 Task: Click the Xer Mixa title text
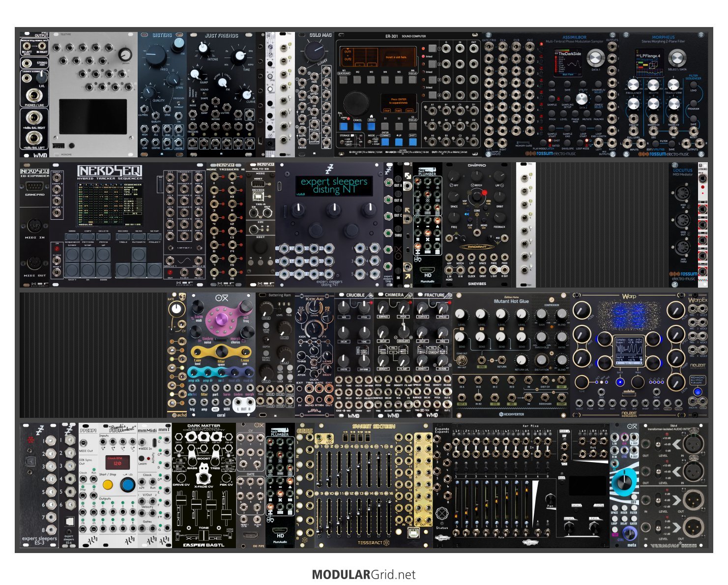pos(530,426)
